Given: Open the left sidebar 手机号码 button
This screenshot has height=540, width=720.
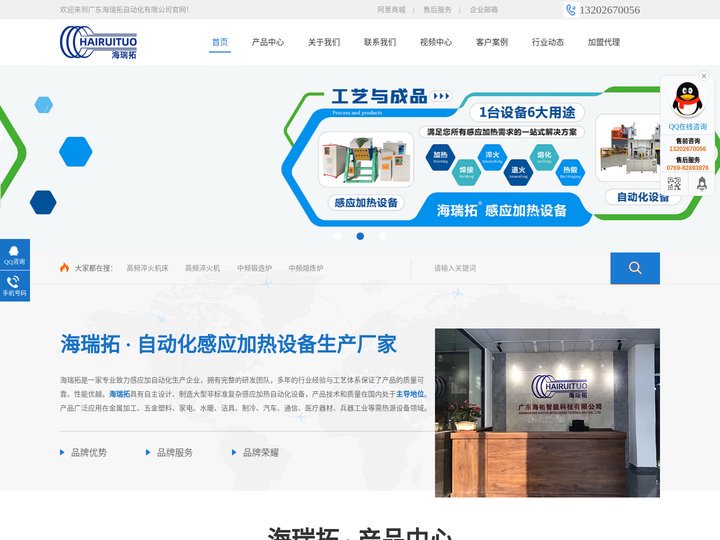Looking at the screenshot, I should pos(15,286).
